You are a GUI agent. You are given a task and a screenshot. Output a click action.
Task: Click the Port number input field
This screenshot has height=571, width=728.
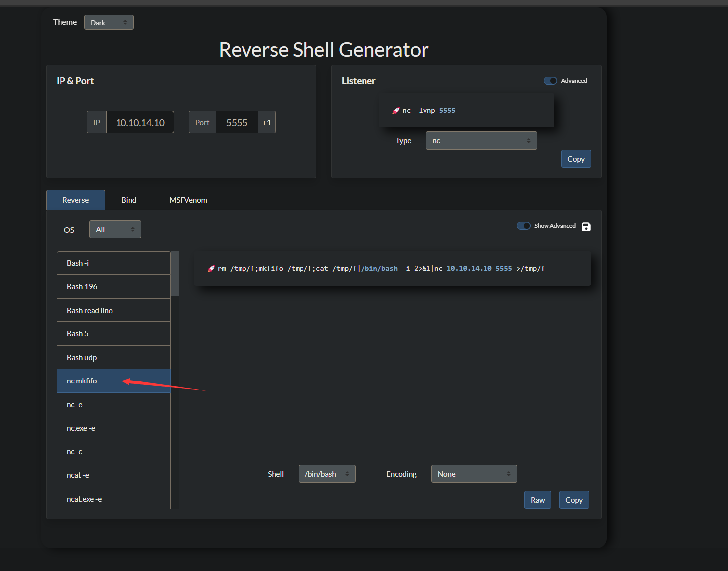pos(237,122)
